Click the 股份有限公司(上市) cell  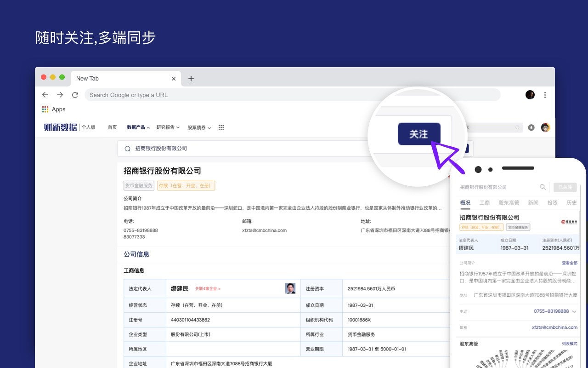point(190,334)
